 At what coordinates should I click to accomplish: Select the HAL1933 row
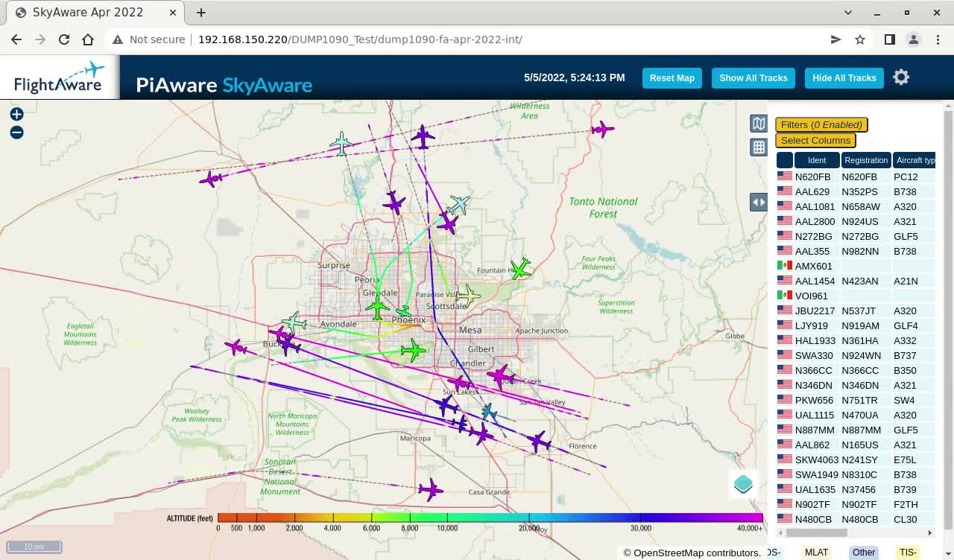855,340
